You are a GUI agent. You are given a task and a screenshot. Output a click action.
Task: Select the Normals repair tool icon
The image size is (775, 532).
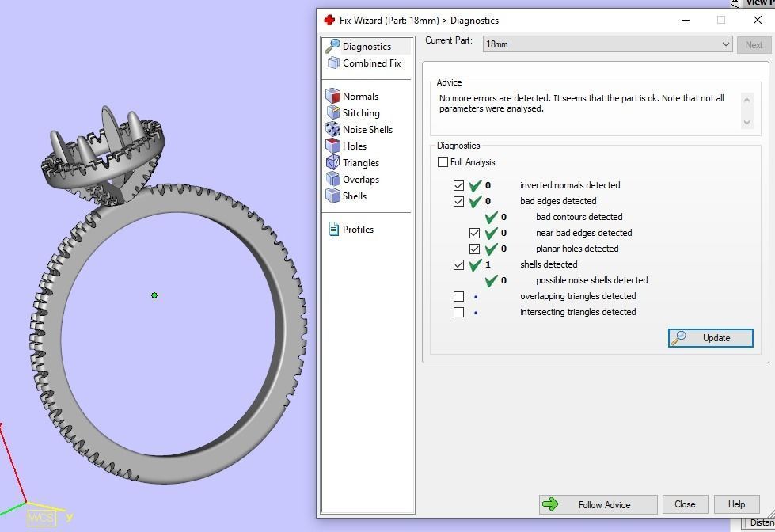click(332, 96)
